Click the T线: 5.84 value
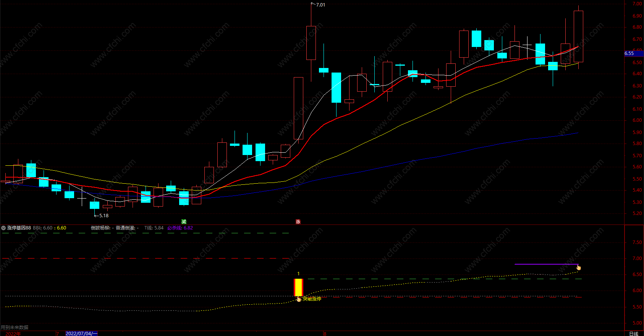 pyautogui.click(x=154, y=228)
